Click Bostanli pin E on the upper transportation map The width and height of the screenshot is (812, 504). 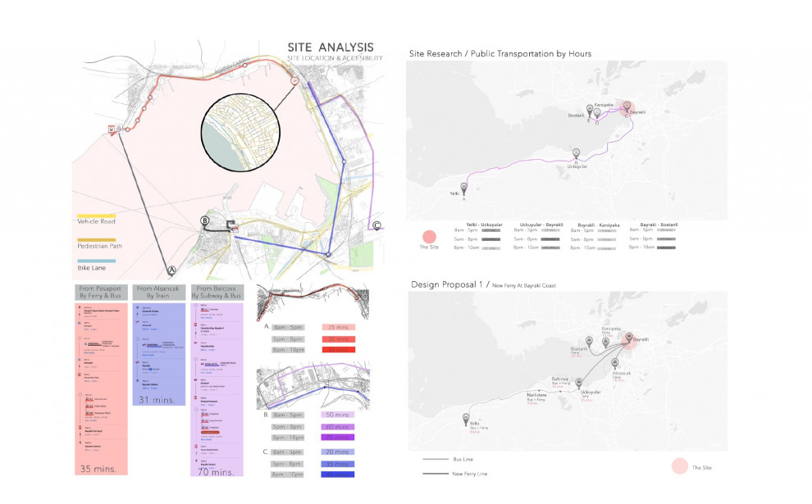(x=590, y=110)
